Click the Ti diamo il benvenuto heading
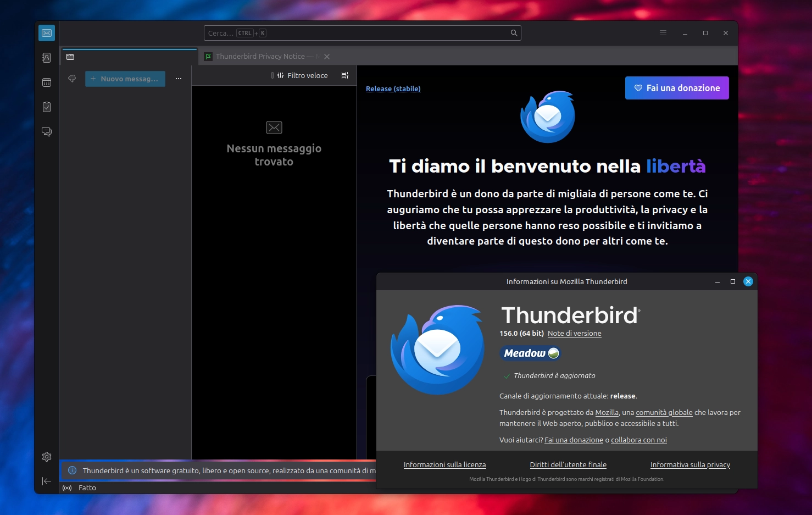 (547, 166)
